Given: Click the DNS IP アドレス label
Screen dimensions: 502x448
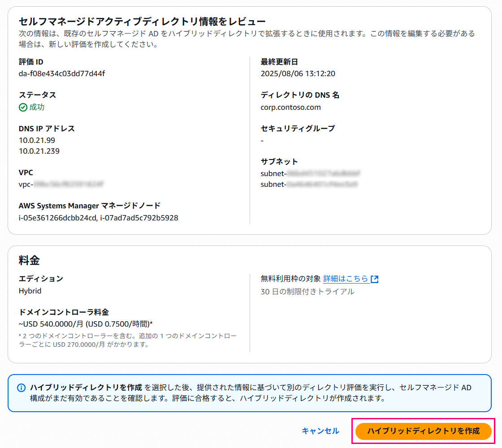Looking at the screenshot, I should click(x=47, y=129).
